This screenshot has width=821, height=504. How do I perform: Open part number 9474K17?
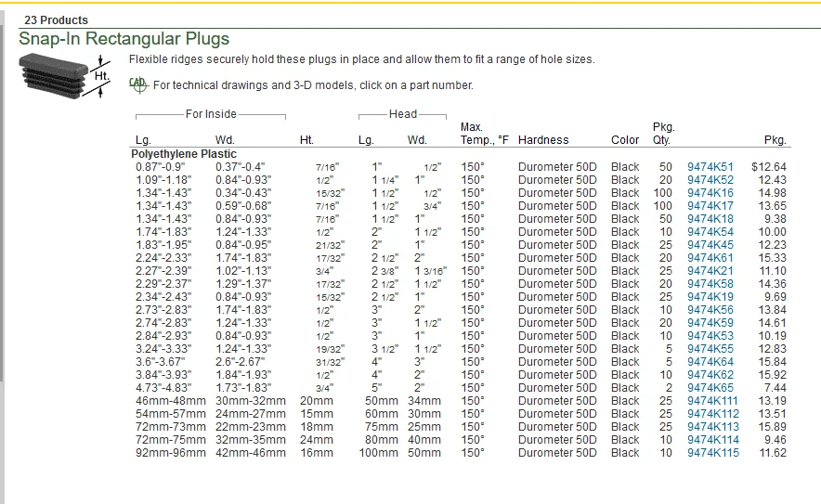coord(710,206)
